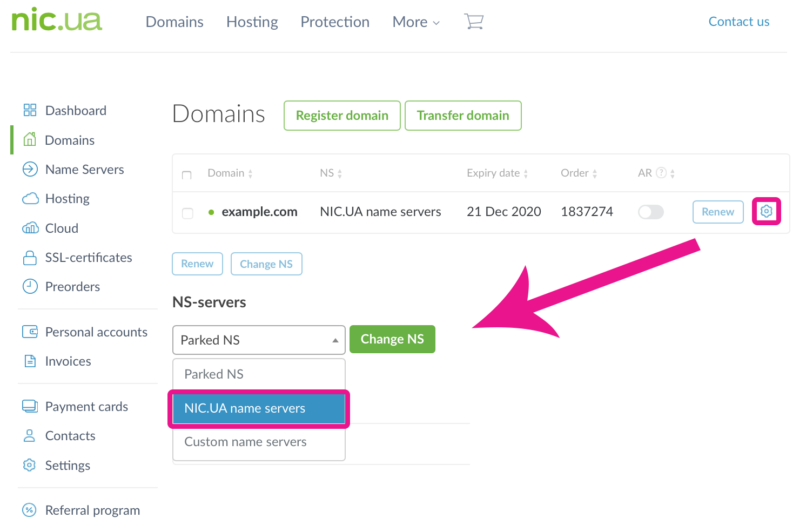Click the Dashboard grid icon in sidebar
The width and height of the screenshot is (806, 532).
(x=30, y=110)
